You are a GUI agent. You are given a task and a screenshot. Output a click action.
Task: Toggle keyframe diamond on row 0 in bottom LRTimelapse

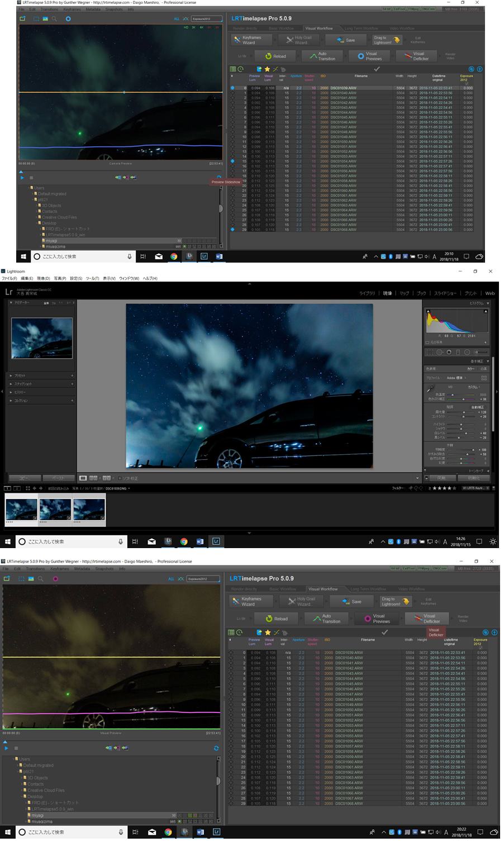[x=231, y=653]
